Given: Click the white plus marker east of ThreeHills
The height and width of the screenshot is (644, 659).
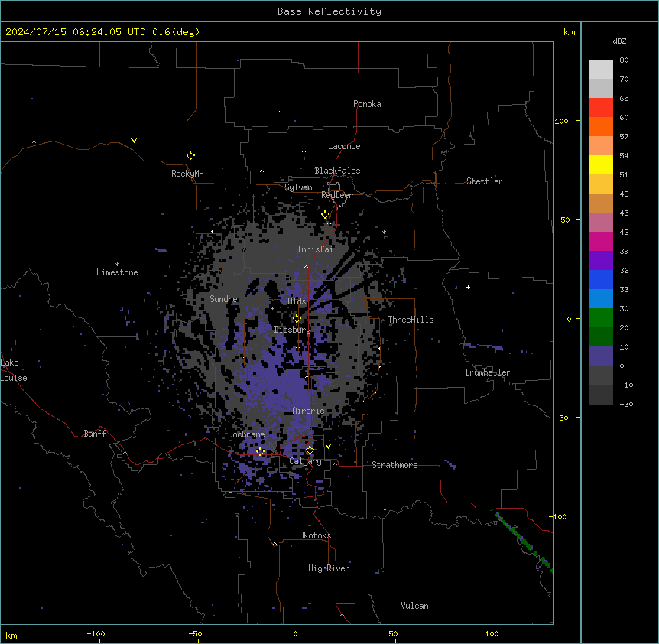Looking at the screenshot, I should (468, 287).
